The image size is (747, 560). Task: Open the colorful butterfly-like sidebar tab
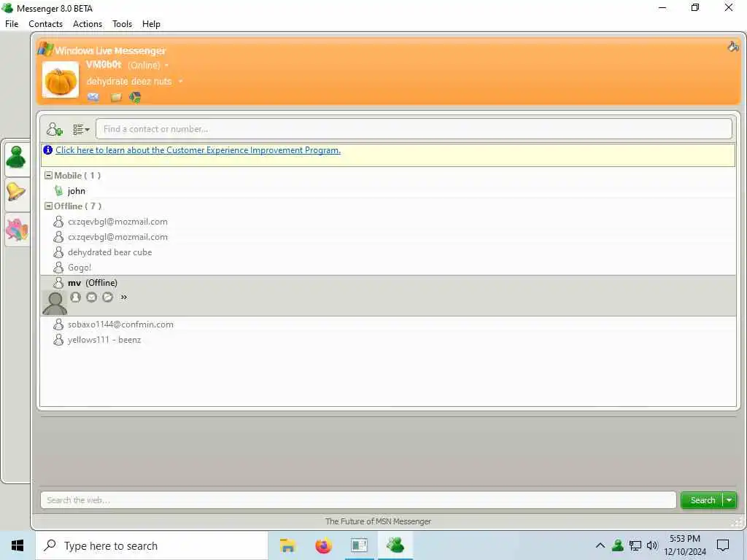[17, 230]
